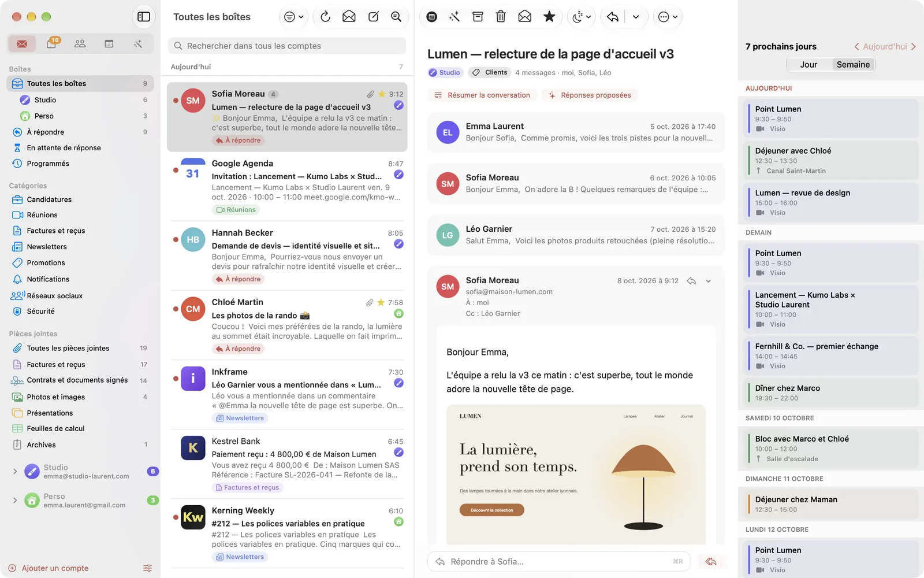Open En attente de réponse mailbox
The width and height of the screenshot is (924, 578).
click(x=80, y=148)
